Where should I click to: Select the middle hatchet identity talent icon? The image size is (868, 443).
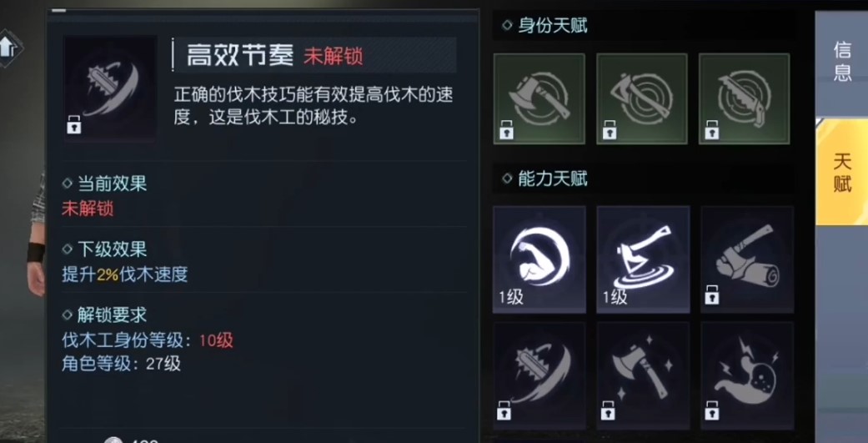pos(642,98)
